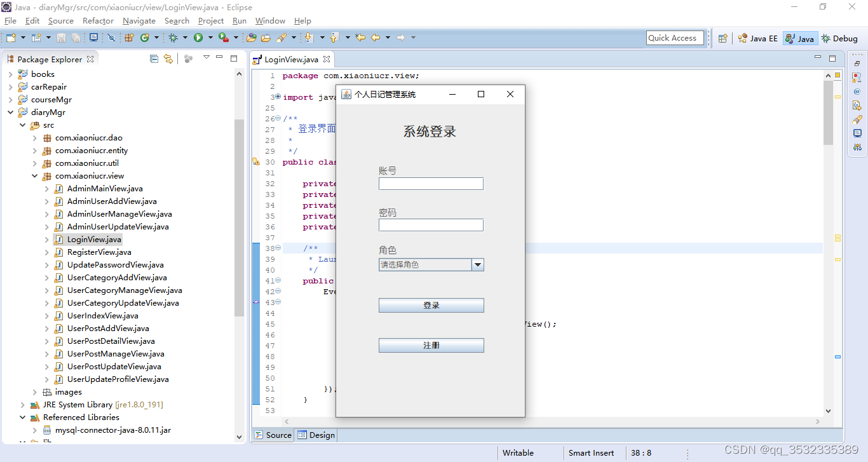Click the 密码 password input field
Image resolution: width=868 pixels, height=462 pixels.
click(x=431, y=225)
